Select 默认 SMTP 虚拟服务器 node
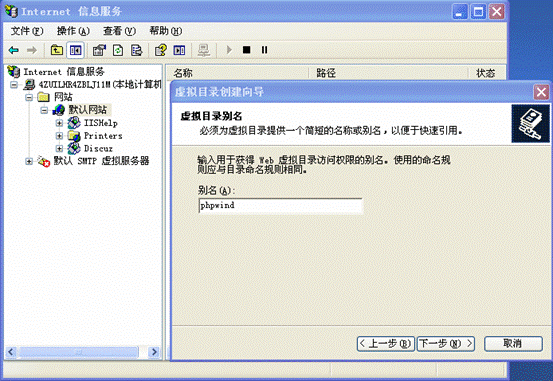 tap(101, 161)
